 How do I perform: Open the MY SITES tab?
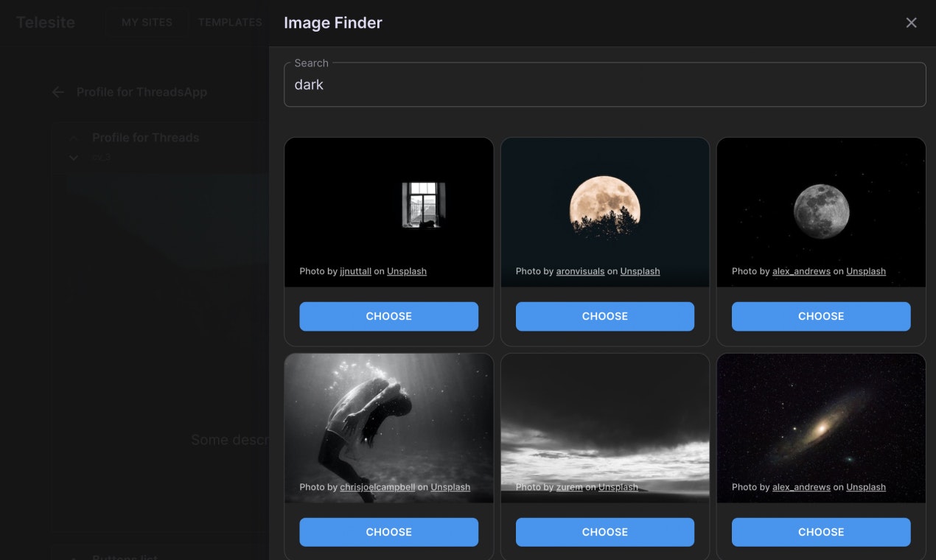147,22
